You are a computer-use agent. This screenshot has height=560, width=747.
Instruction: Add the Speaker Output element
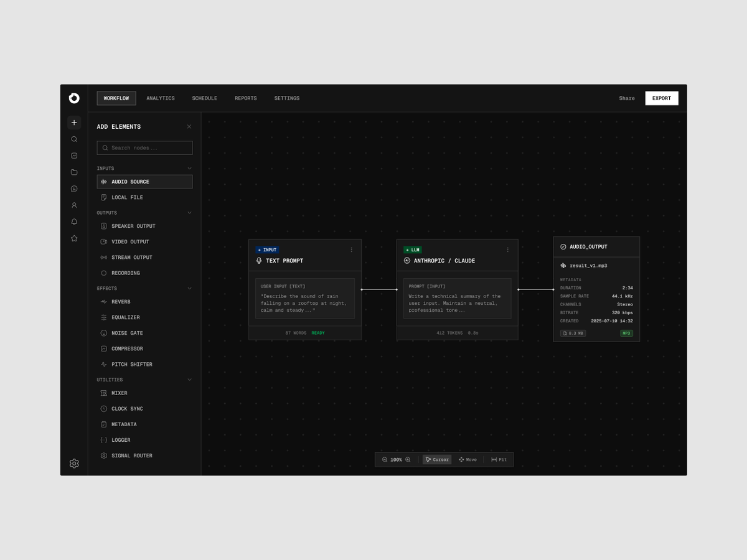144,226
